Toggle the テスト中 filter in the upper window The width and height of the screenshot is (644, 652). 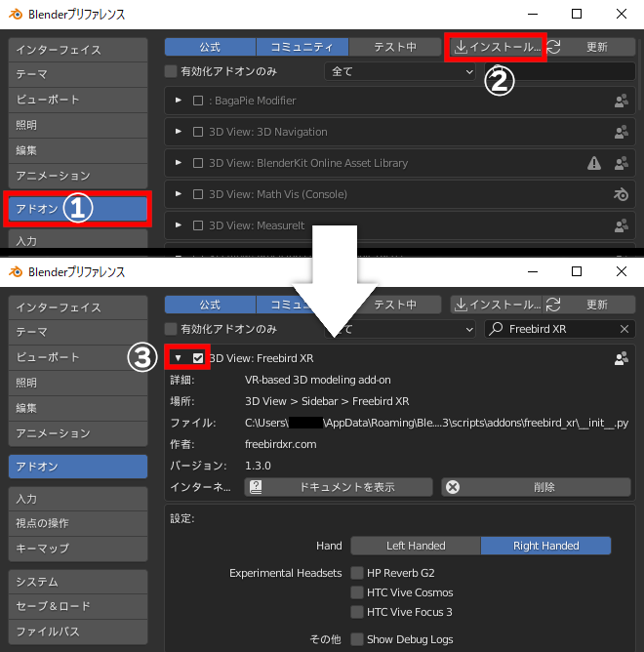pos(395,47)
